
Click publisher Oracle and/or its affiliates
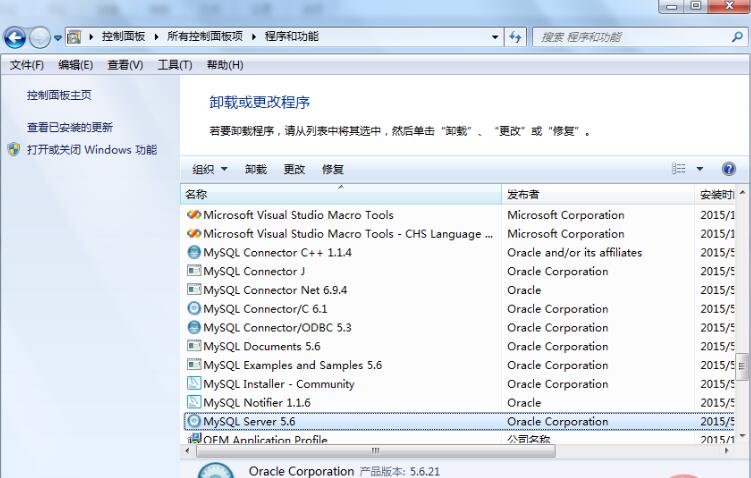point(574,252)
